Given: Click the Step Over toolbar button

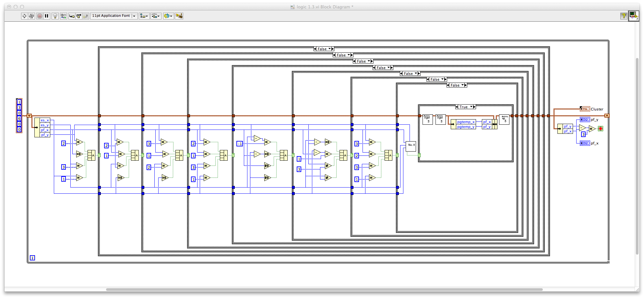Looking at the screenshot, I should (78, 16).
